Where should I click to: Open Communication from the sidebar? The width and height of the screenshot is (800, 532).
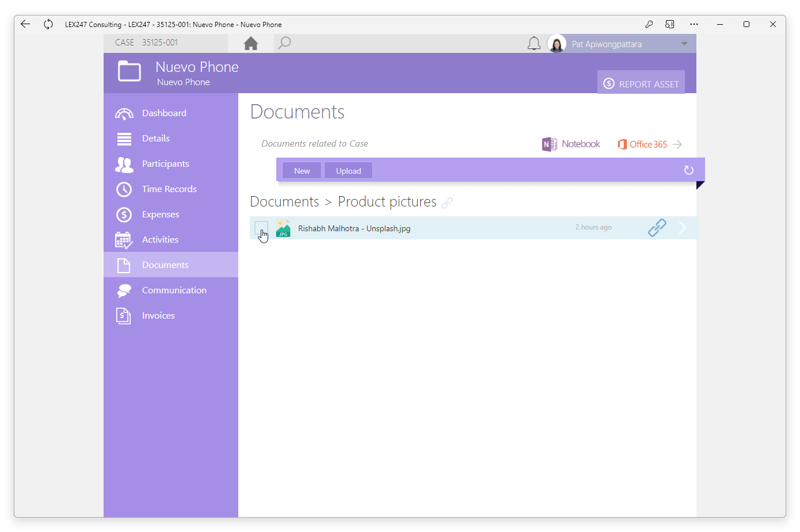point(171,290)
